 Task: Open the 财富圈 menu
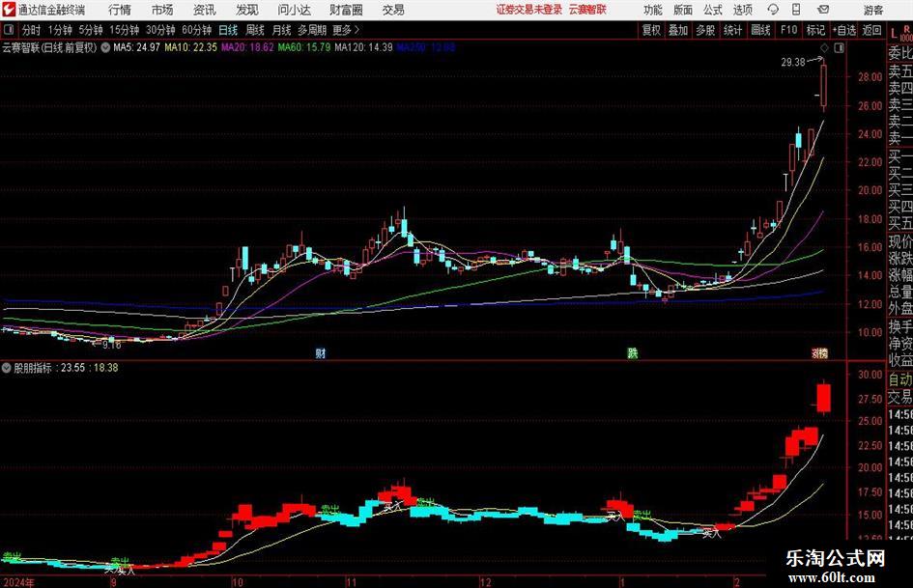click(x=346, y=10)
